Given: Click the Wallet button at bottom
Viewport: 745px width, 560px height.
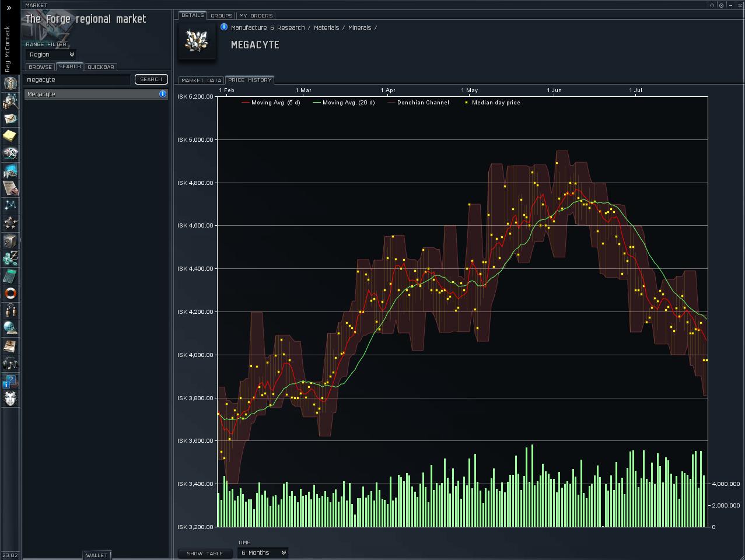Looking at the screenshot, I should (x=97, y=555).
